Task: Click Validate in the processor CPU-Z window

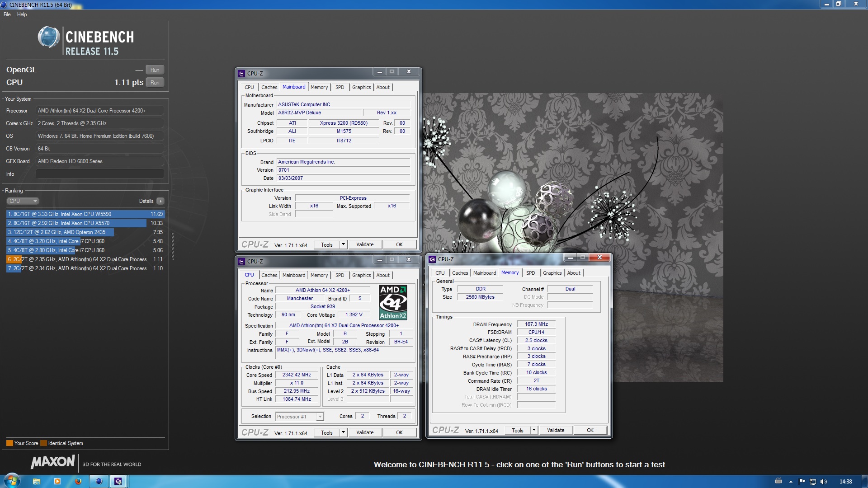Action: point(365,433)
